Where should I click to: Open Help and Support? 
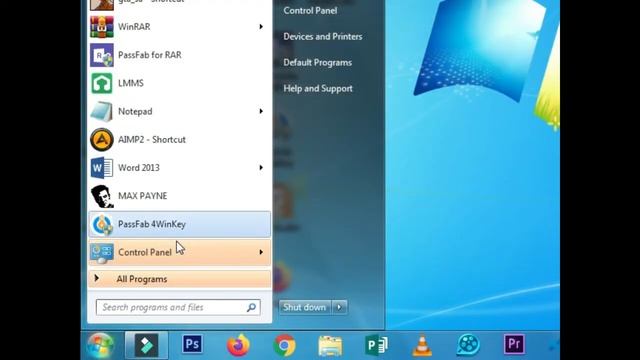[x=318, y=89]
